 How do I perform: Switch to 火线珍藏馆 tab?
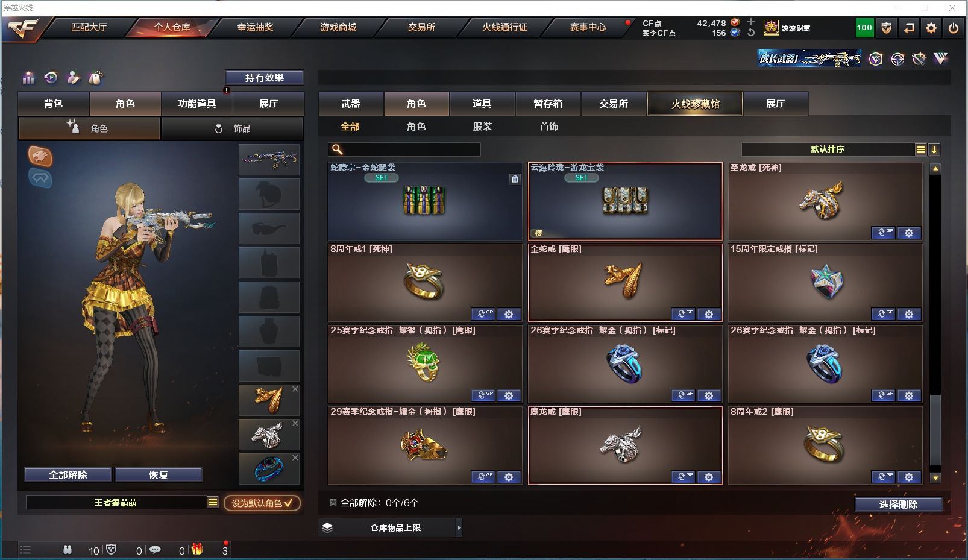[x=695, y=104]
